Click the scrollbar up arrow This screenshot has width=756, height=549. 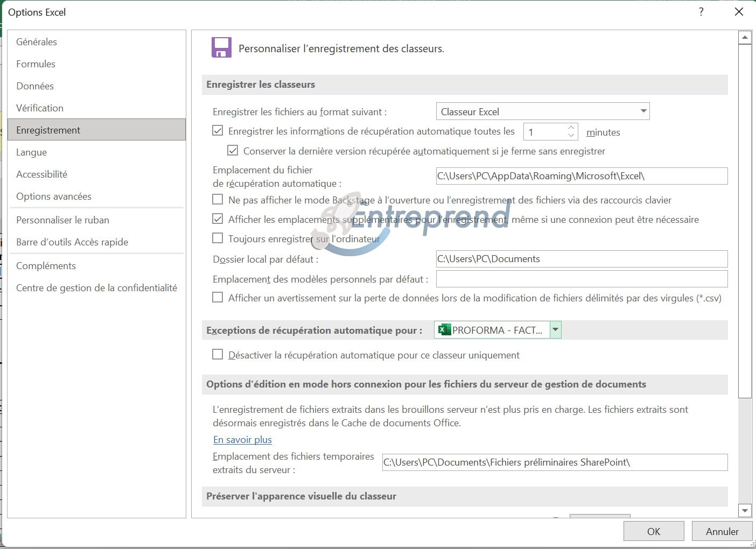tap(745, 37)
